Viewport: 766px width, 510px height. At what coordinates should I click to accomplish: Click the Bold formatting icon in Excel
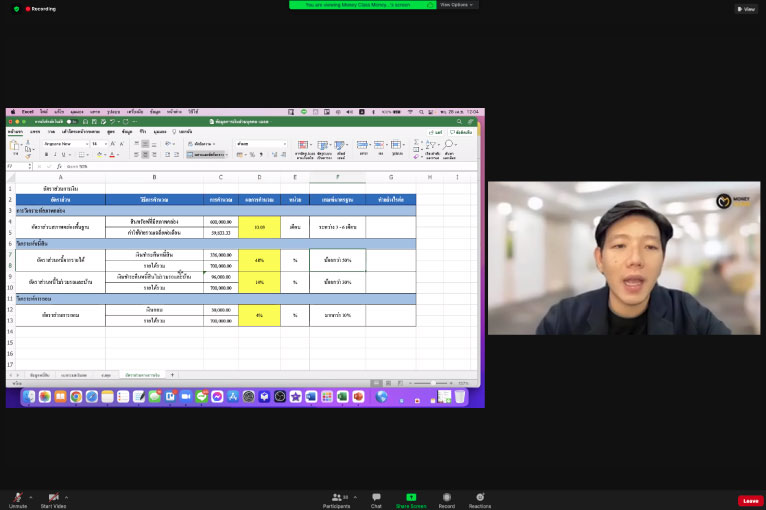[x=46, y=155]
